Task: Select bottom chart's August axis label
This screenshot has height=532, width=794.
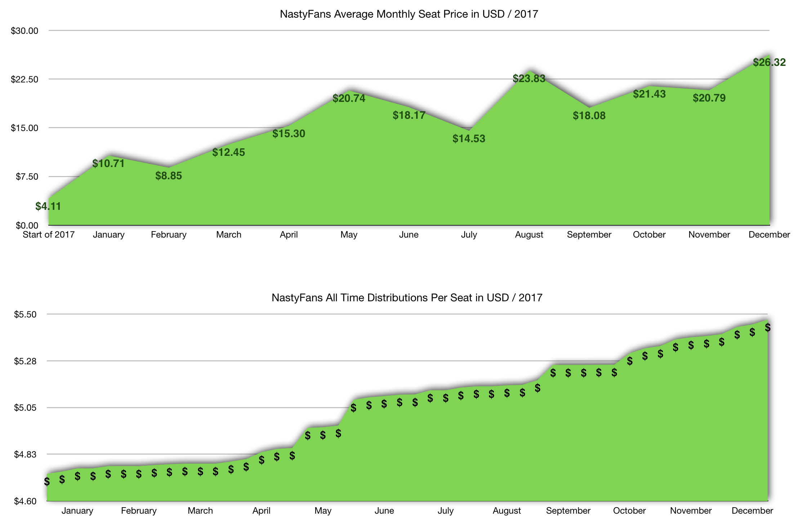Action: point(507,511)
